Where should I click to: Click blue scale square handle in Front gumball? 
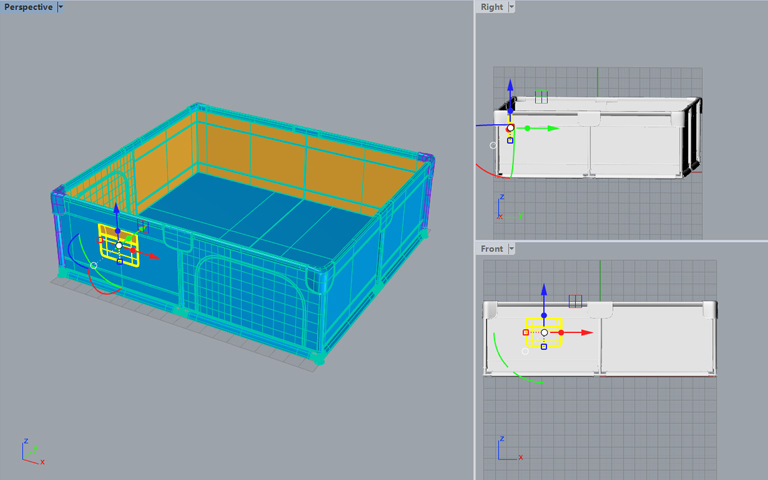[x=544, y=347]
